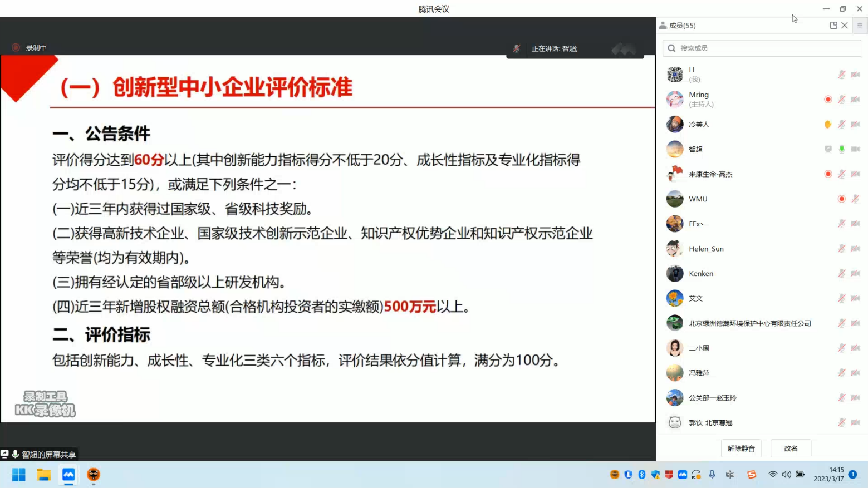868x488 pixels.
Task: Pop out the members panel window
Action: [833, 26]
